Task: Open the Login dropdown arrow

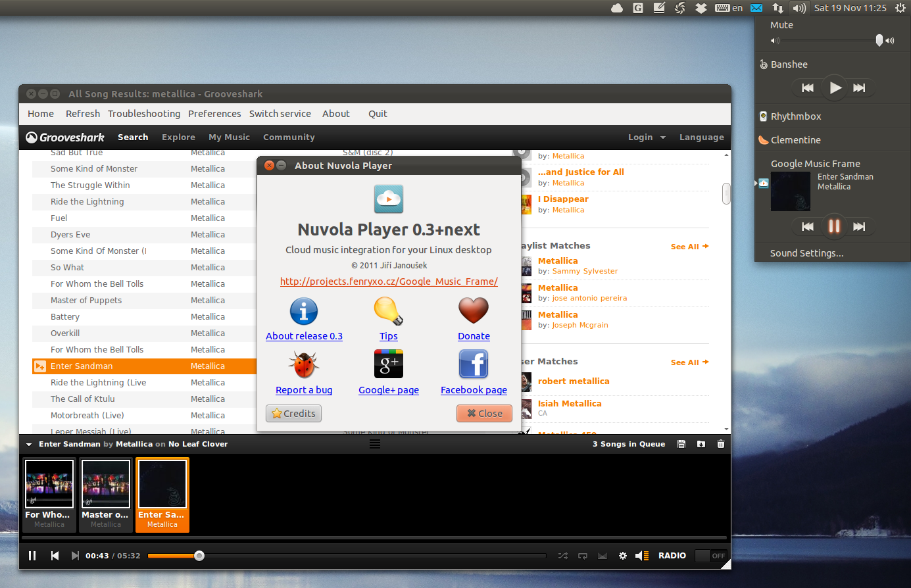Action: pos(663,137)
